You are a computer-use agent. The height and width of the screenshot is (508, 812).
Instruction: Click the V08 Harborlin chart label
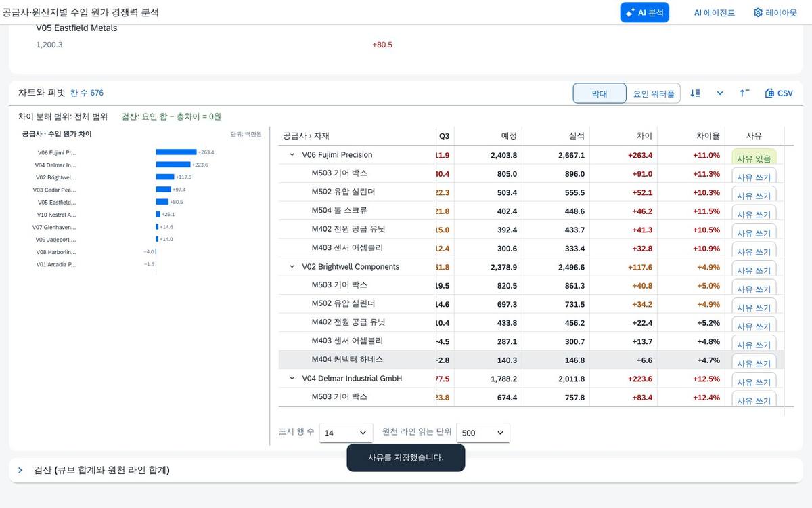click(56, 252)
